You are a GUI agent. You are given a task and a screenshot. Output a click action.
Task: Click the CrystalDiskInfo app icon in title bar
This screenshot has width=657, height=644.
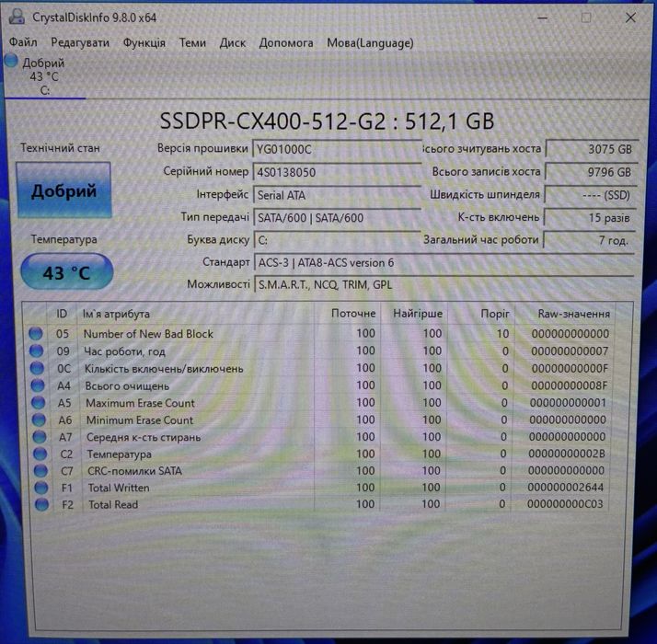[17, 17]
